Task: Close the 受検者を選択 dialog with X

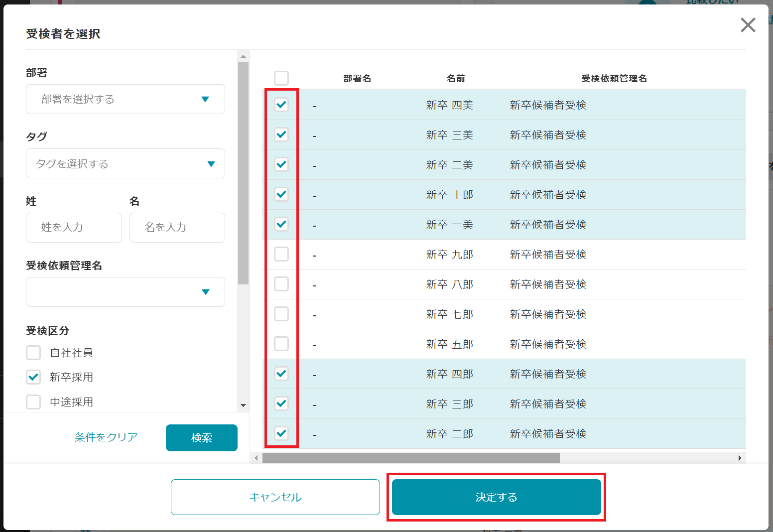Action: [748, 25]
